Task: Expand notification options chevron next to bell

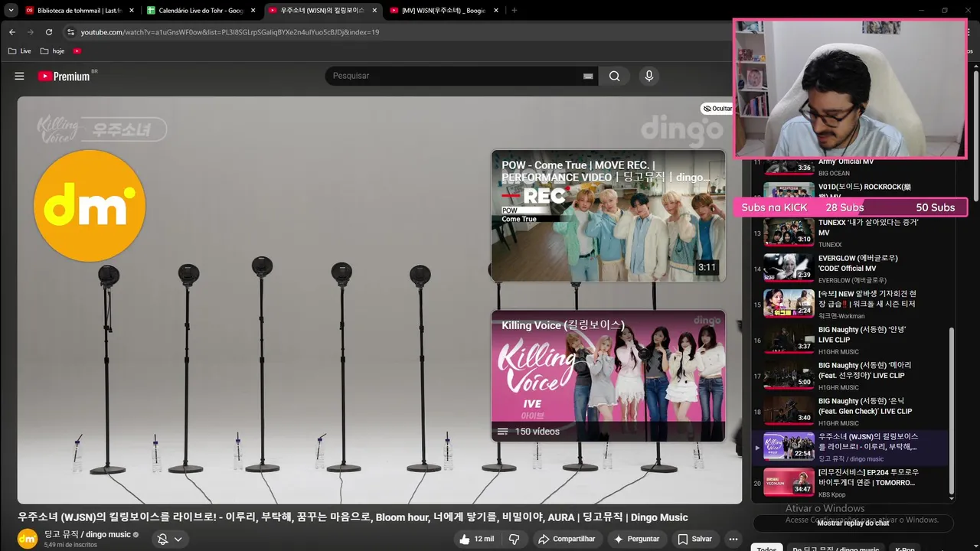Action: [x=178, y=539]
